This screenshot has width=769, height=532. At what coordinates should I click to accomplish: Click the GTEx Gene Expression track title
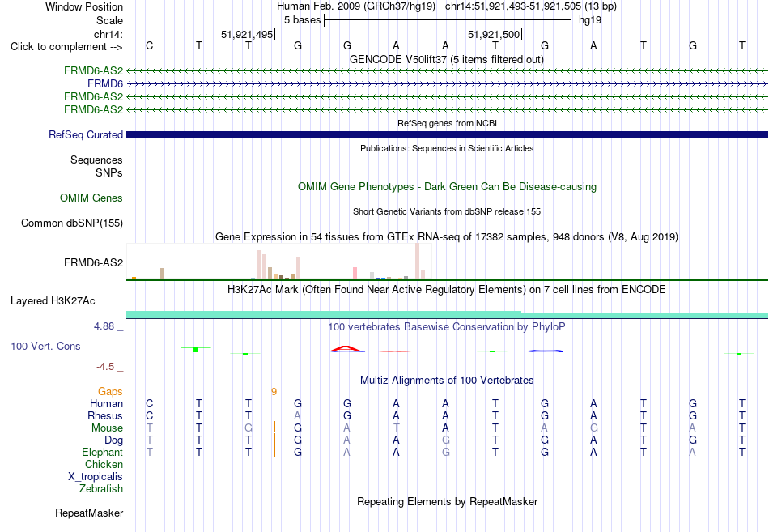point(447,237)
